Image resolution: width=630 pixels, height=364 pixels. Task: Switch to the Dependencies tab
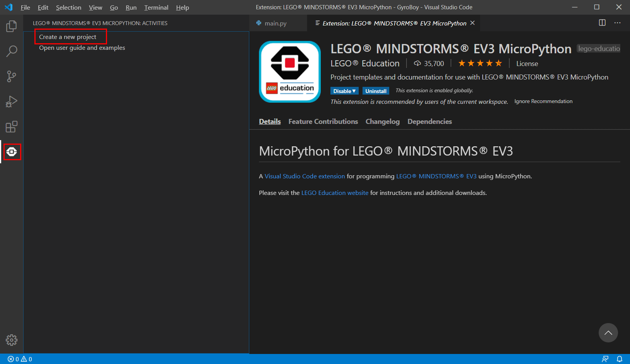[x=430, y=122]
